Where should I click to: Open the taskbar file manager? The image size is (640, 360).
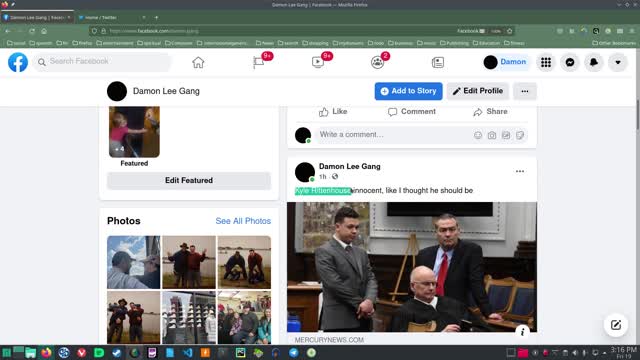coord(31,353)
